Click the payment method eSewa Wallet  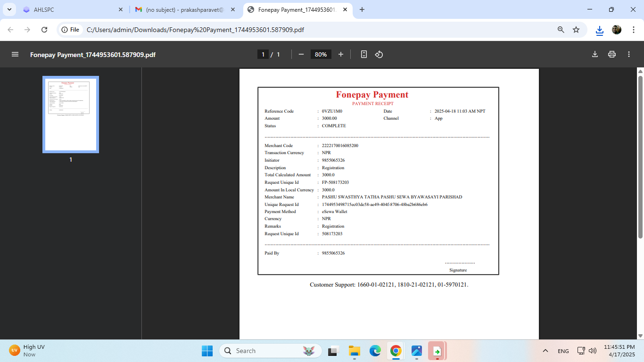pyautogui.click(x=335, y=212)
